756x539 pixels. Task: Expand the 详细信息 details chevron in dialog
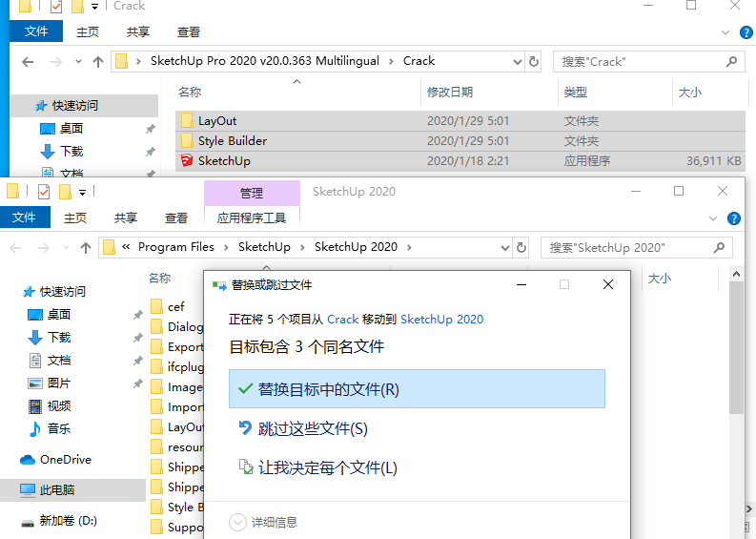(x=237, y=522)
